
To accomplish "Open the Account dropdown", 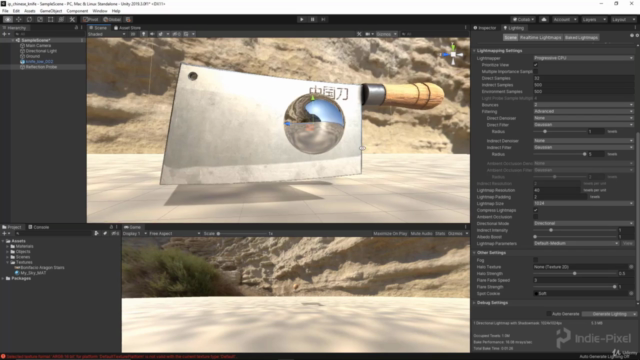I will click(565, 19).
